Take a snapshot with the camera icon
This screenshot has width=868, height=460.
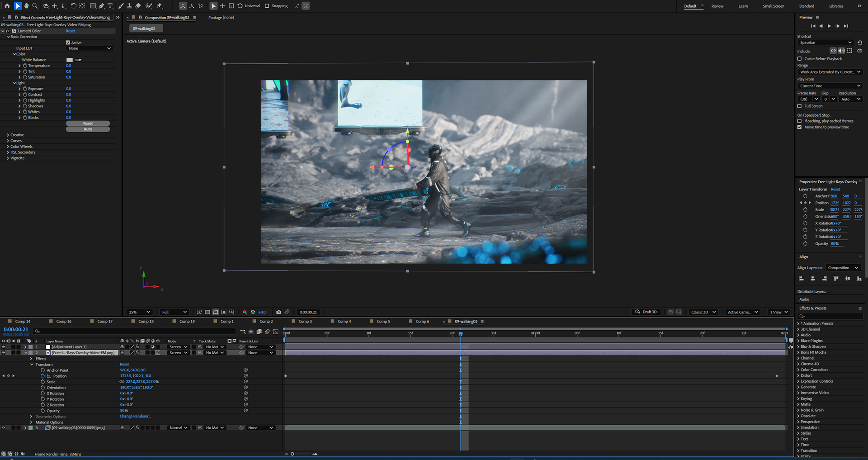tap(278, 312)
